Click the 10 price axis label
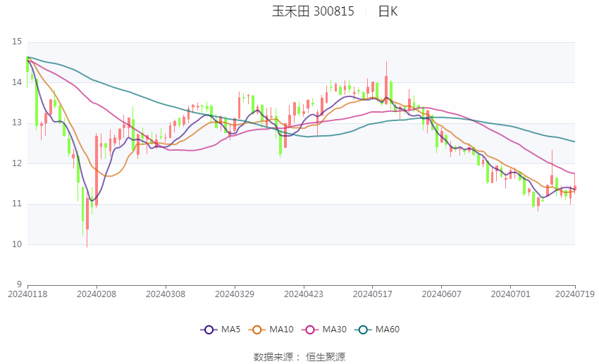This screenshot has height=364, width=599. point(17,244)
